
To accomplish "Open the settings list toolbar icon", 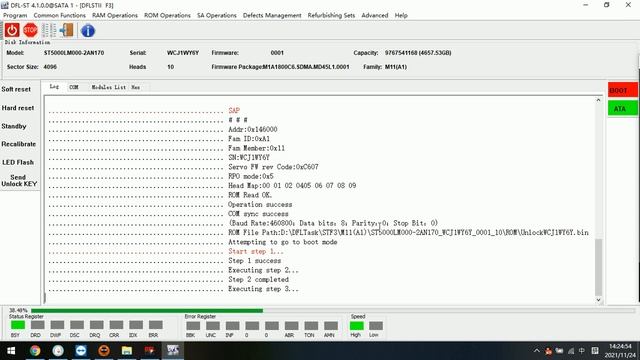I will click(x=49, y=30).
